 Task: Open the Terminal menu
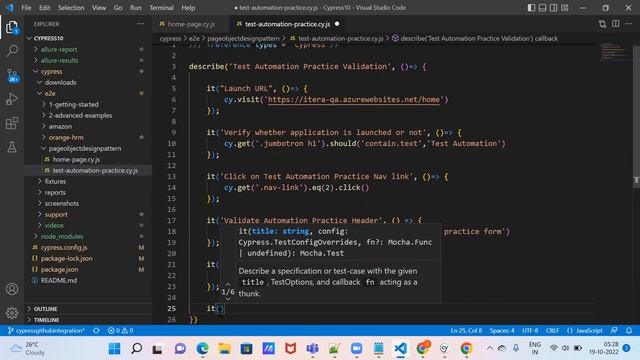161,7
